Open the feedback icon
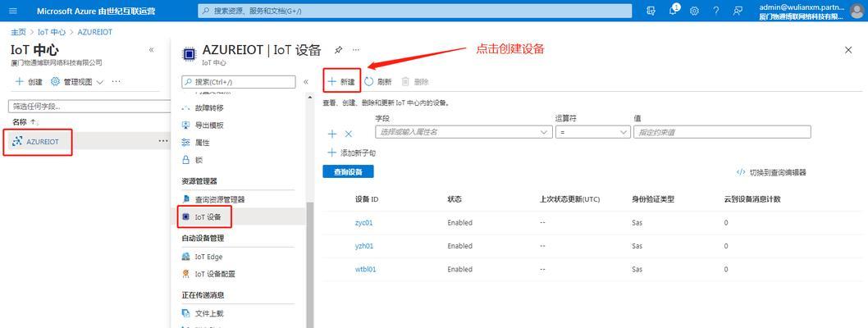Viewport: 868px width, 328px height. coord(738,11)
